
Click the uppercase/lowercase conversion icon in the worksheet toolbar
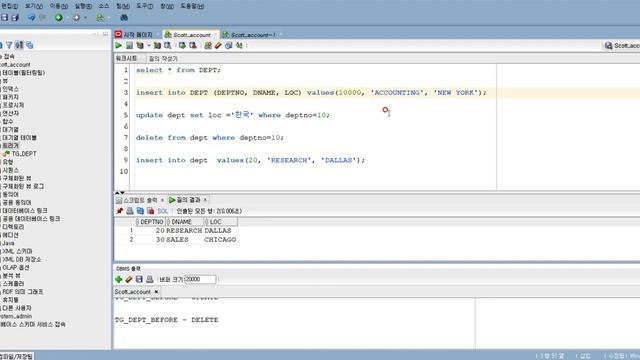(x=239, y=46)
